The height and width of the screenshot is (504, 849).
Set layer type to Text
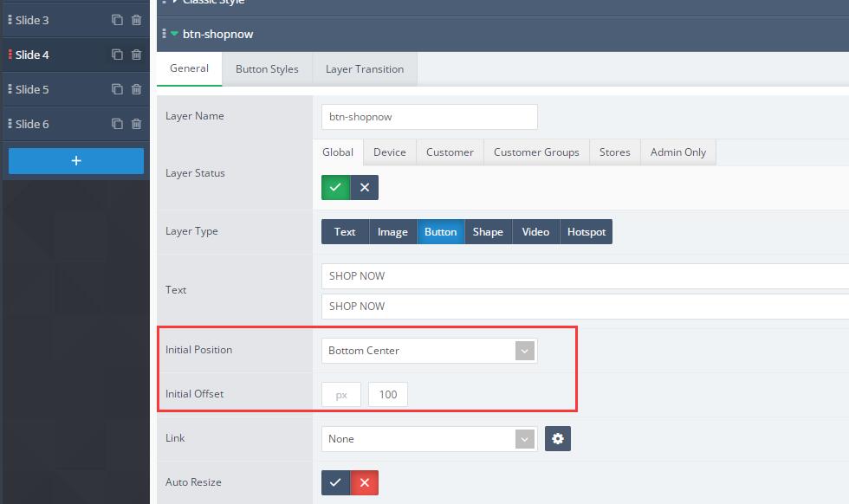[x=345, y=232]
